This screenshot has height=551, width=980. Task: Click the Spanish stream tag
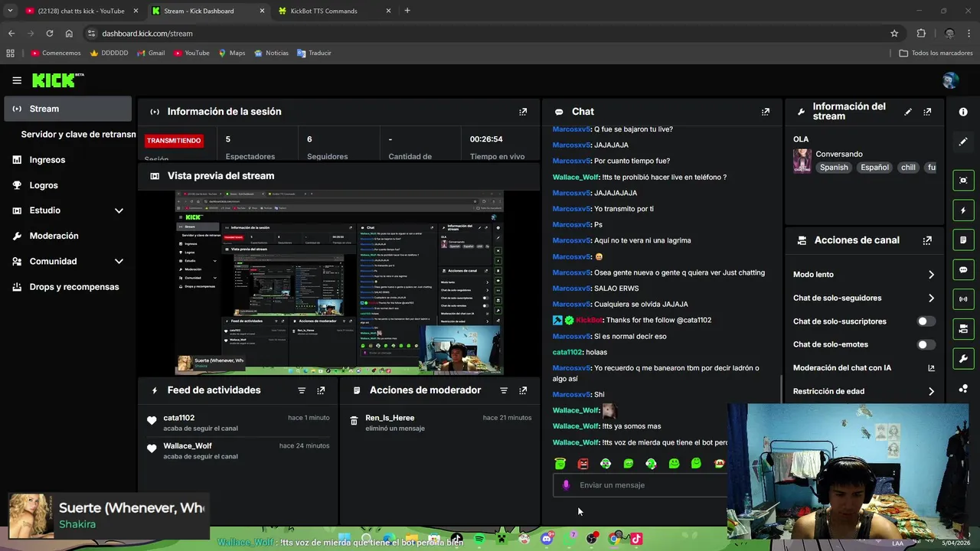pos(834,168)
